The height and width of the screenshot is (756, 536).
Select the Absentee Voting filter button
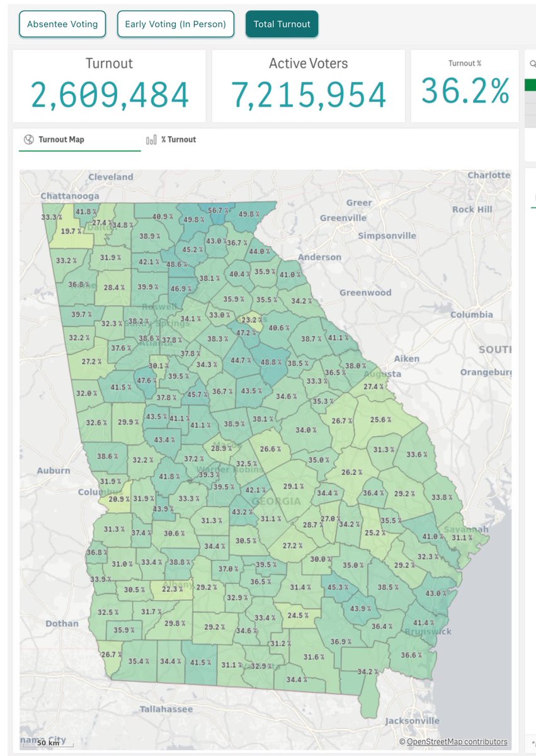point(62,23)
